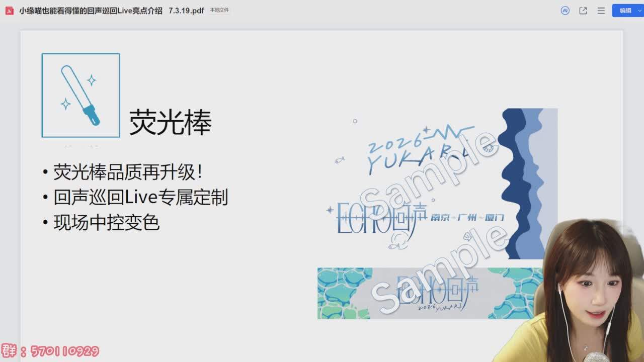The height and width of the screenshot is (362, 644).
Task: Click the PDF app logo icon
Action: [9, 11]
